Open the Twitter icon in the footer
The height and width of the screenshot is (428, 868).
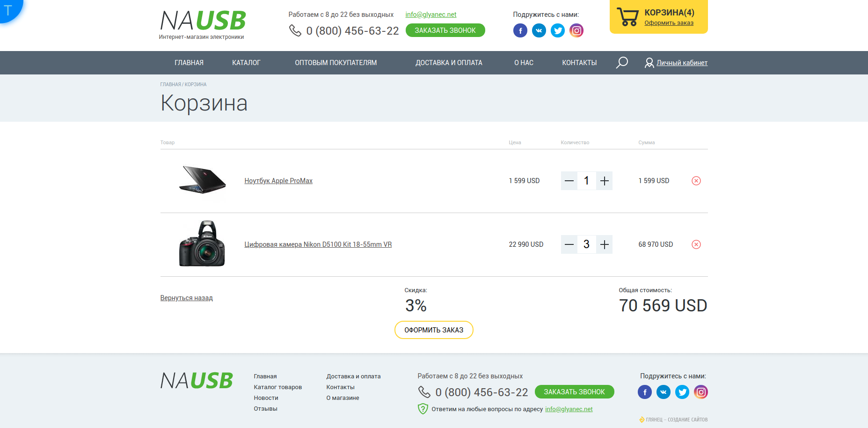[x=682, y=392]
